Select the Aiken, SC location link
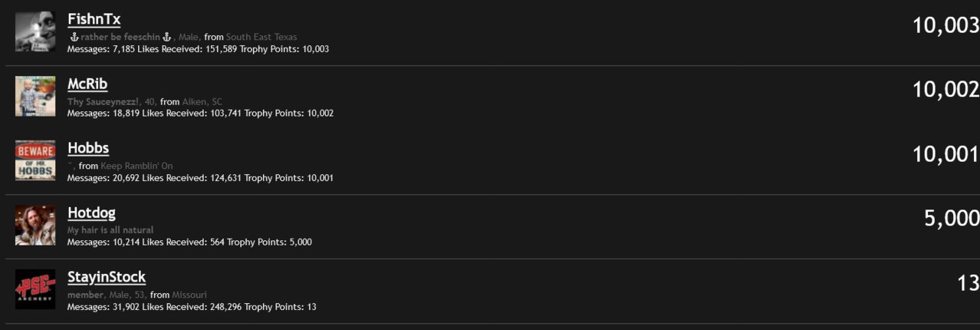This screenshot has width=980, height=330. pos(202,101)
